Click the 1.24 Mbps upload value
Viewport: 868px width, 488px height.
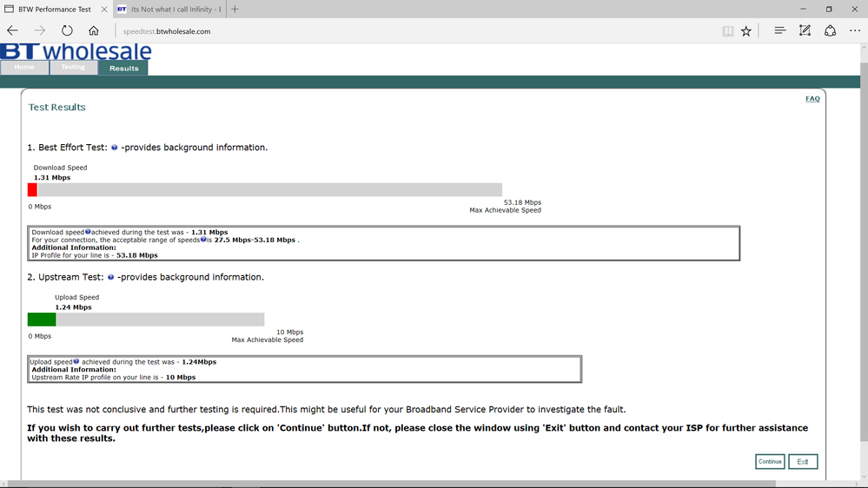pyautogui.click(x=73, y=307)
